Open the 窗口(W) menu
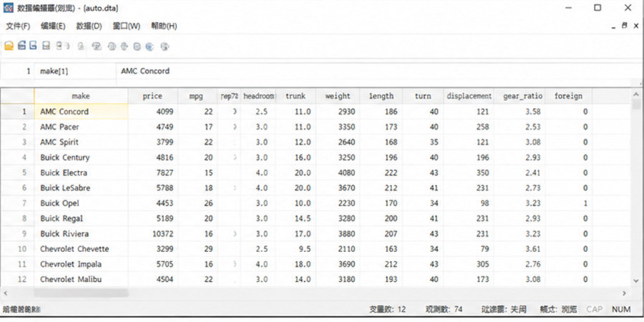 pyautogui.click(x=127, y=26)
